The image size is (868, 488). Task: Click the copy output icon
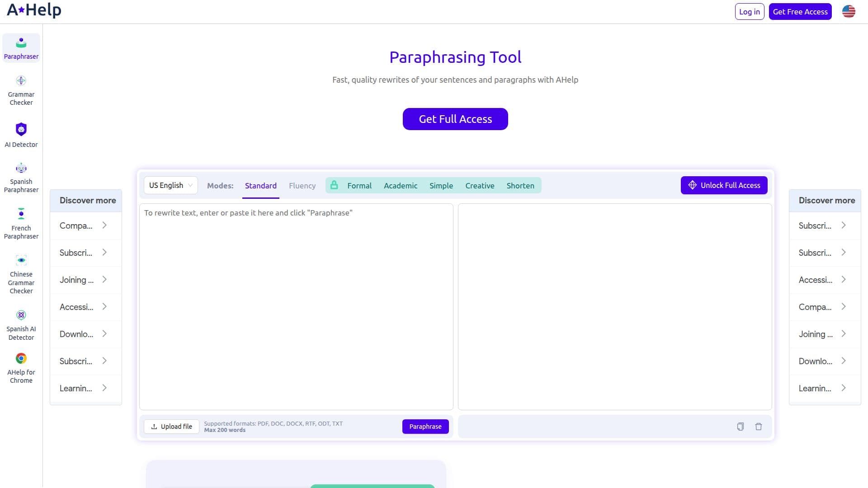pyautogui.click(x=740, y=427)
